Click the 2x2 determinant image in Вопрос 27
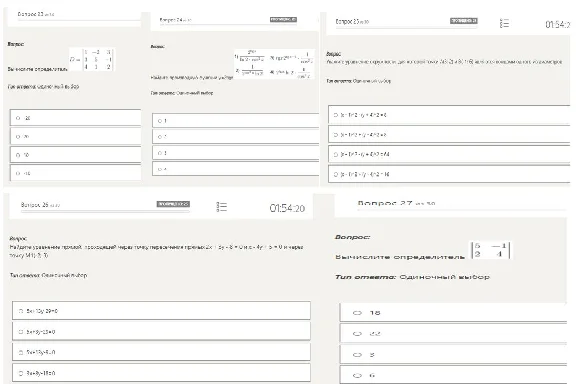 pos(490,250)
